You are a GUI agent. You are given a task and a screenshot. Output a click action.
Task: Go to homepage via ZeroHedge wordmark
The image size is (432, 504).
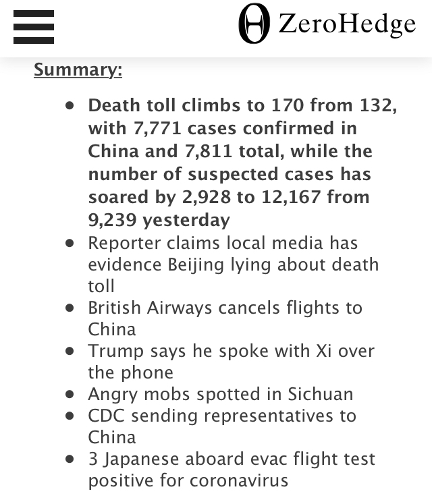pyautogui.click(x=346, y=24)
